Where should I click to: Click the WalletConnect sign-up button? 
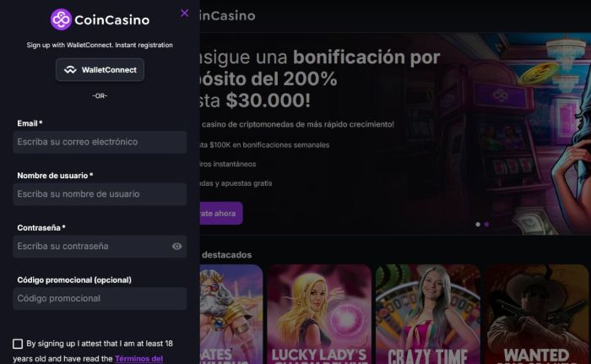(x=100, y=70)
